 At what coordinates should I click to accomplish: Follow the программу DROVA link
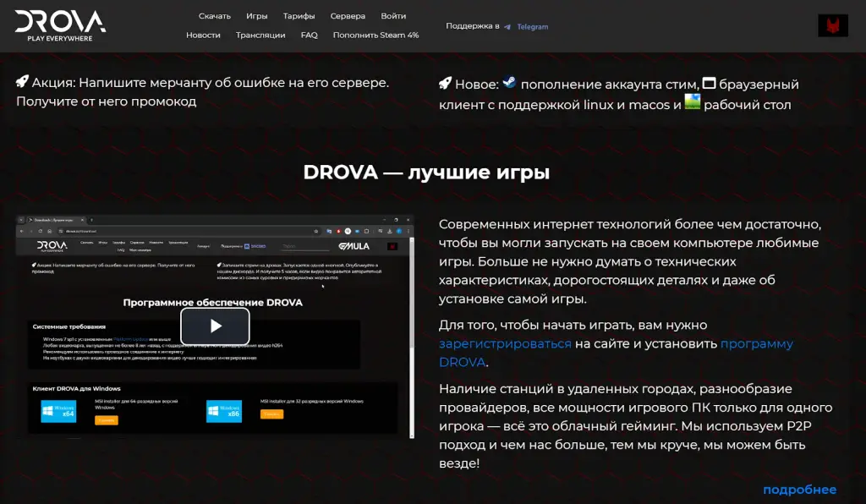click(x=616, y=353)
